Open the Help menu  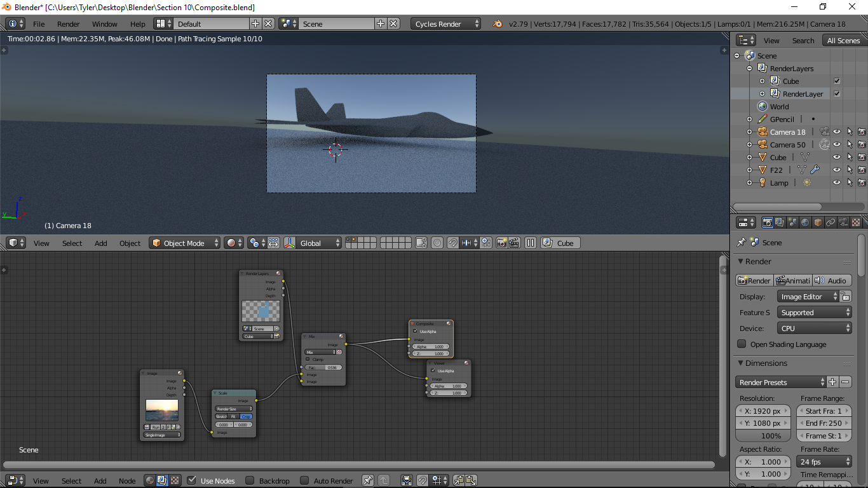pyautogui.click(x=138, y=24)
